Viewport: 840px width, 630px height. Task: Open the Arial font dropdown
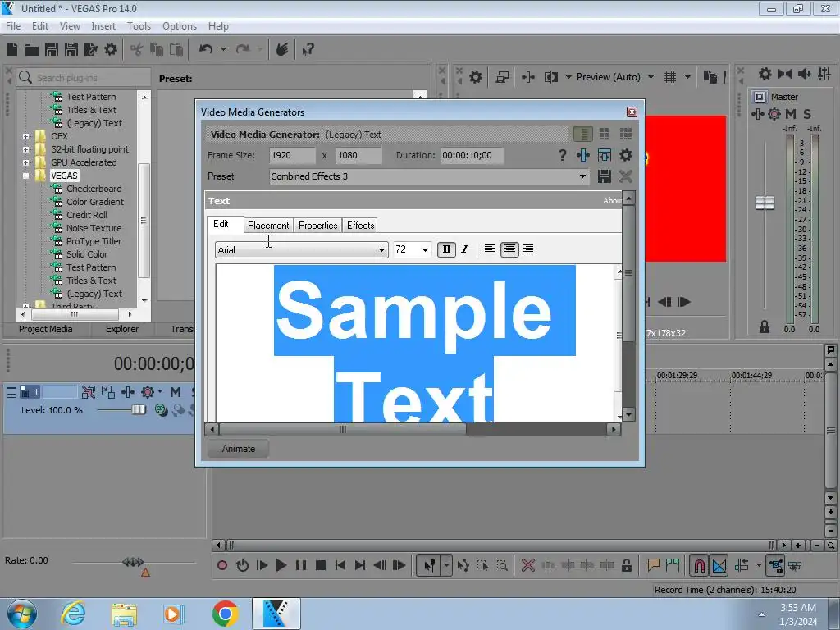381,249
